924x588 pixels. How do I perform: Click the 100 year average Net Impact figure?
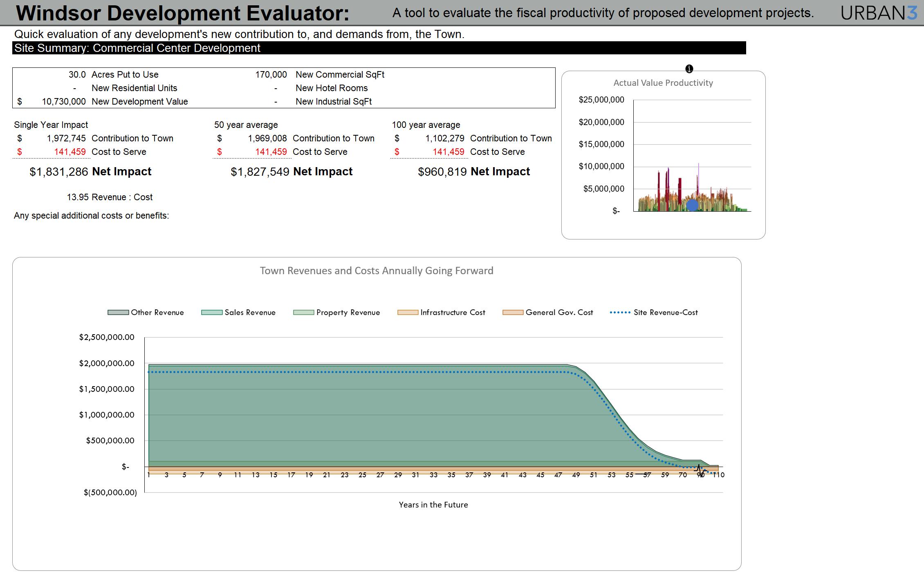(442, 172)
